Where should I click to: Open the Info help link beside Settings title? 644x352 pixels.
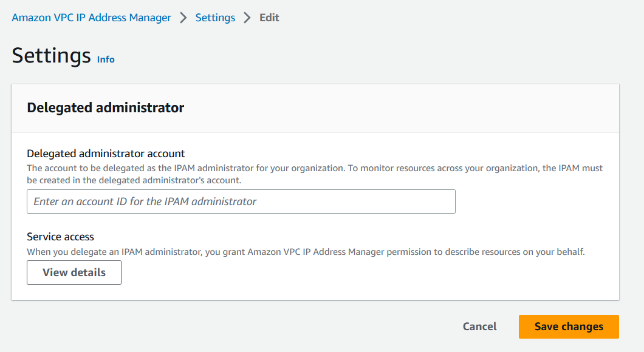pyautogui.click(x=105, y=59)
